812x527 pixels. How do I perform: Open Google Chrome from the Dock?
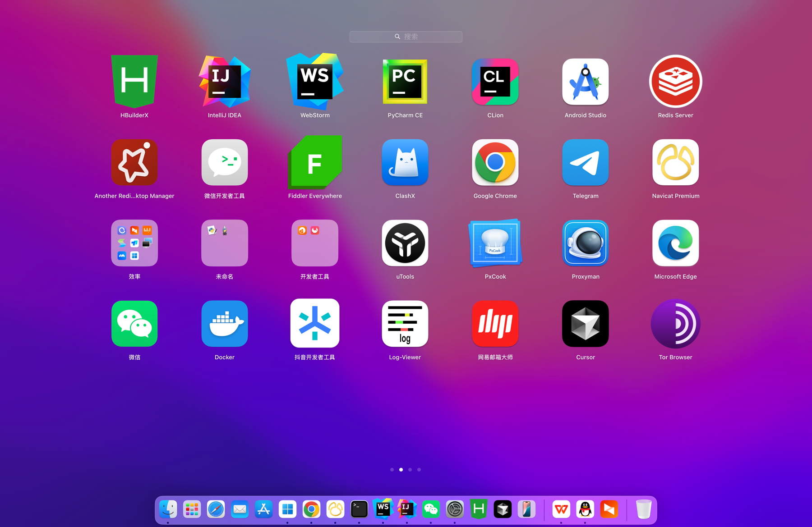click(x=311, y=509)
